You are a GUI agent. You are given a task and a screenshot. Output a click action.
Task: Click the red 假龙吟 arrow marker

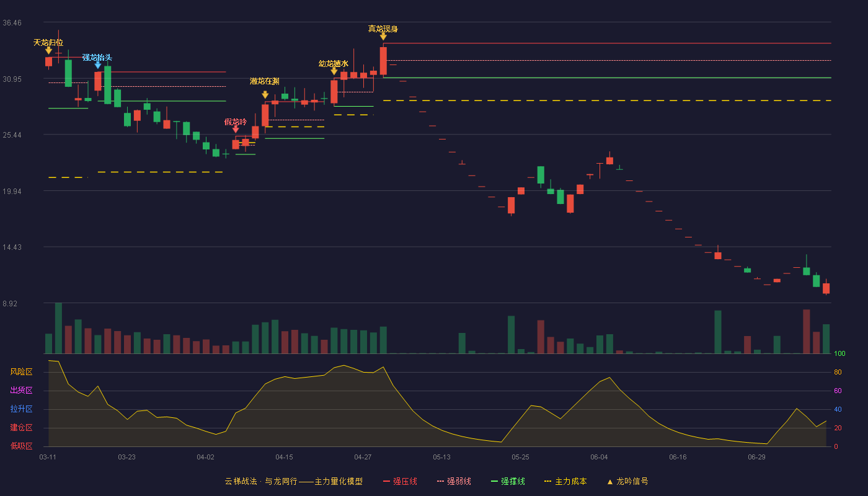[x=236, y=130]
